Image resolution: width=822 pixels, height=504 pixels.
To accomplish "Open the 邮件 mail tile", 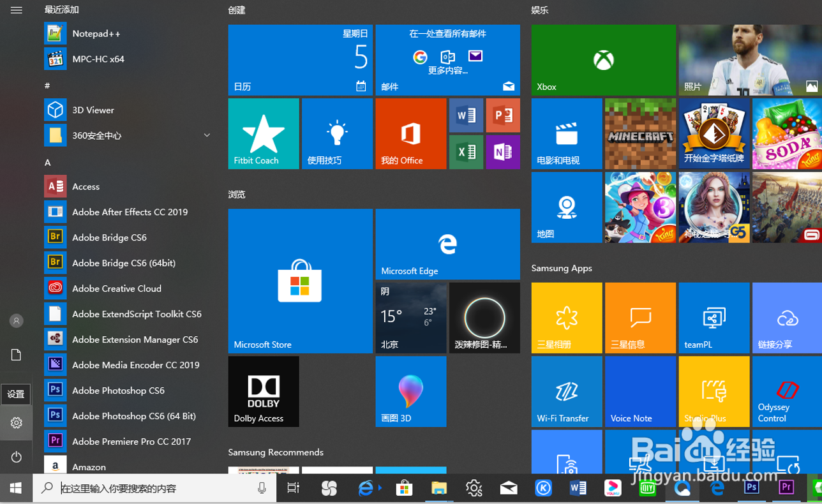I will (x=447, y=60).
